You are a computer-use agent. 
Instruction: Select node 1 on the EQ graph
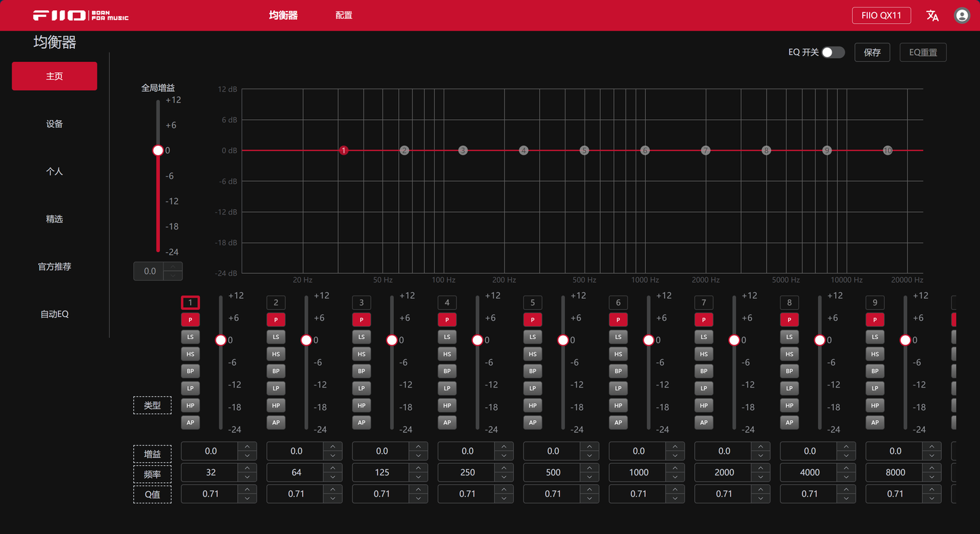click(x=344, y=151)
